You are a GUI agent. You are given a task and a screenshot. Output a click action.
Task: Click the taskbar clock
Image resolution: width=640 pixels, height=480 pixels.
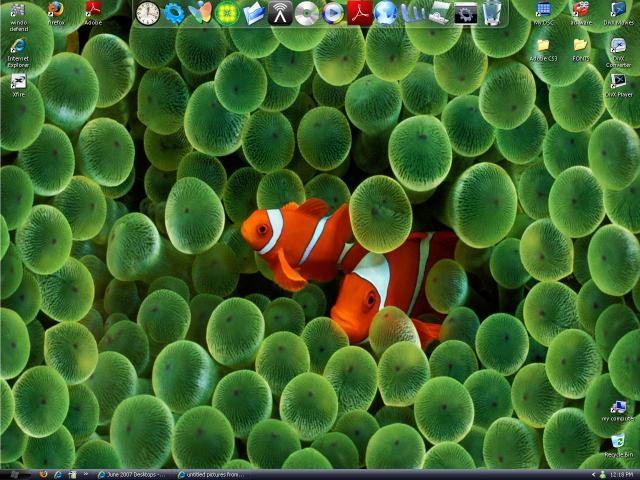point(622,475)
